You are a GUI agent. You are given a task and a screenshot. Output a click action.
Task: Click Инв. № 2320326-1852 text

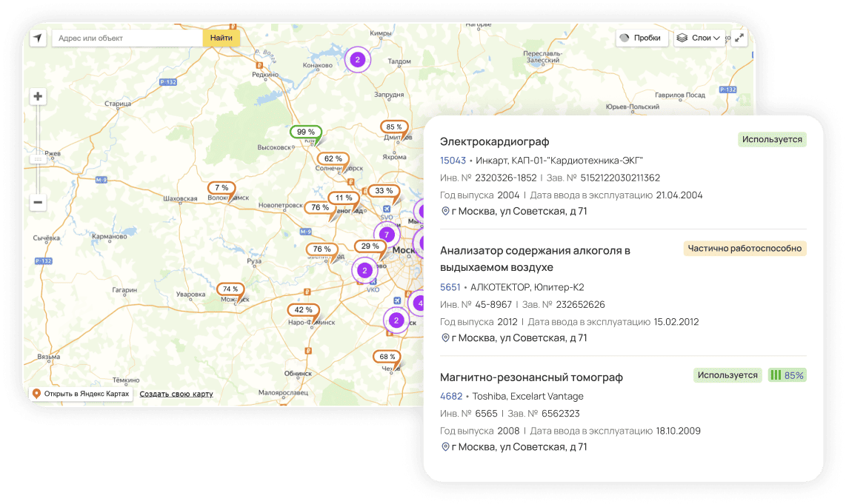tap(488, 178)
